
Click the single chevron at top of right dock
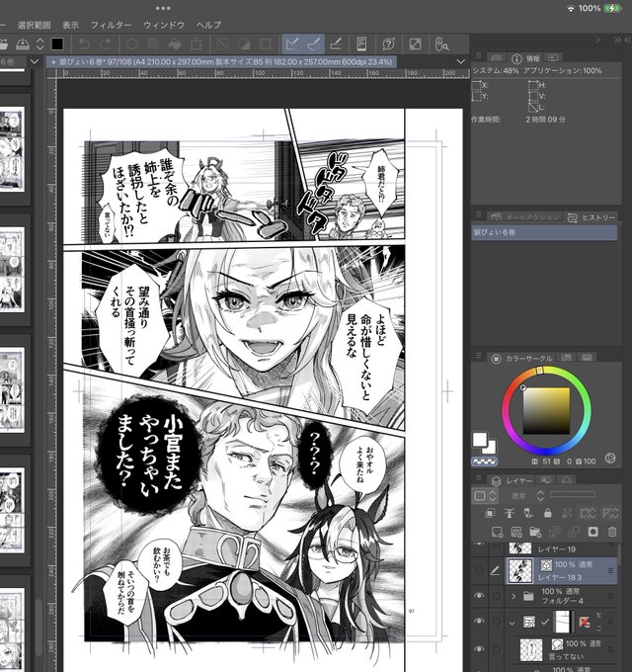[597, 40]
